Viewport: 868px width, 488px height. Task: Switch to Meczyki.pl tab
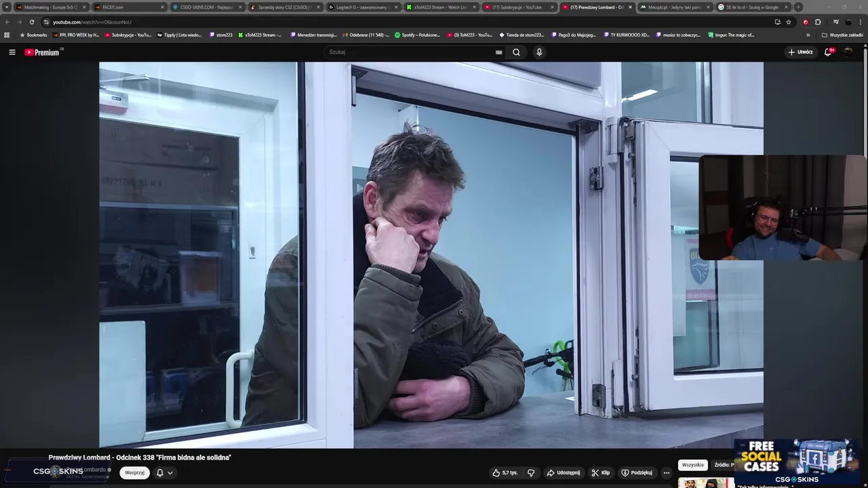675,7
